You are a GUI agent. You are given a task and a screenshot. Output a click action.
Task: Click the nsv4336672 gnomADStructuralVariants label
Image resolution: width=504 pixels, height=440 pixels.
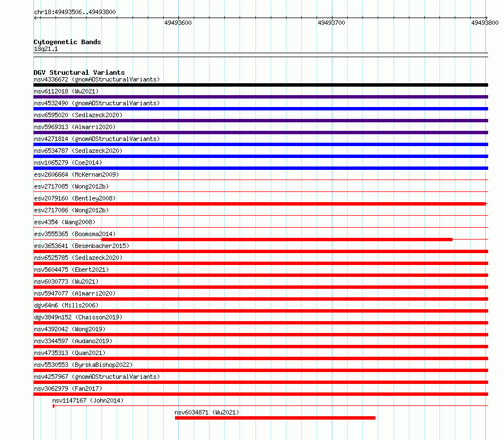click(x=97, y=79)
